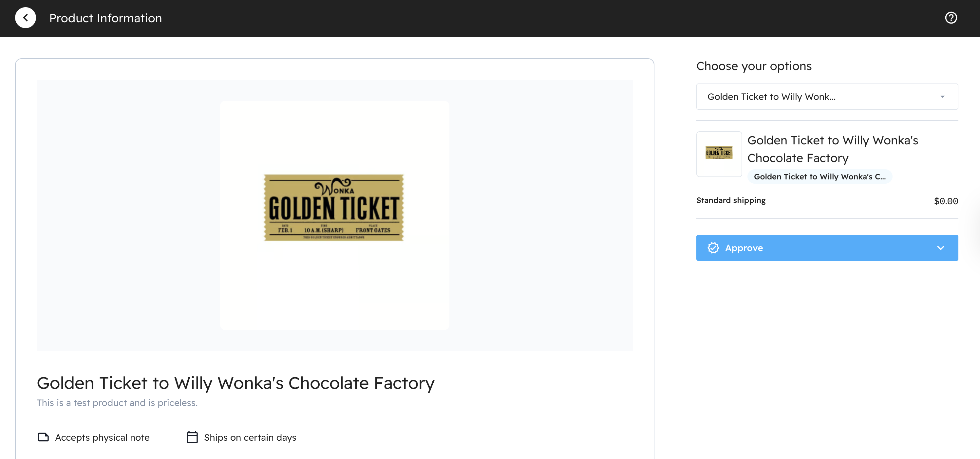Click the Approve button label
Screen dimensions: 980x459
pos(744,248)
